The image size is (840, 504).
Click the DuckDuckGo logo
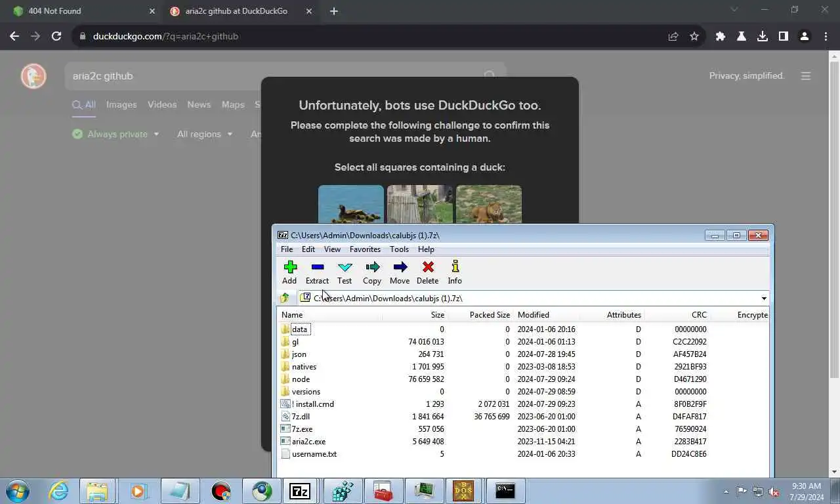tap(33, 76)
